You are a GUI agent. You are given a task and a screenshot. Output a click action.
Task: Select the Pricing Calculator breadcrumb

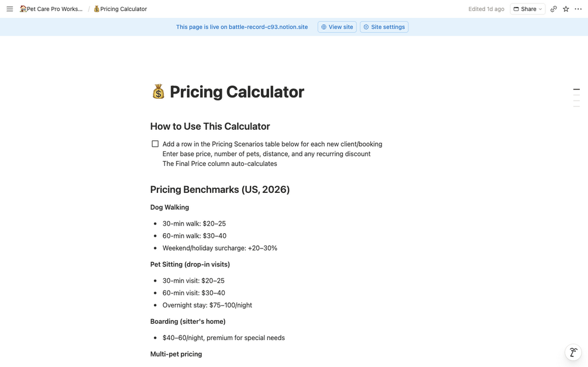click(120, 9)
